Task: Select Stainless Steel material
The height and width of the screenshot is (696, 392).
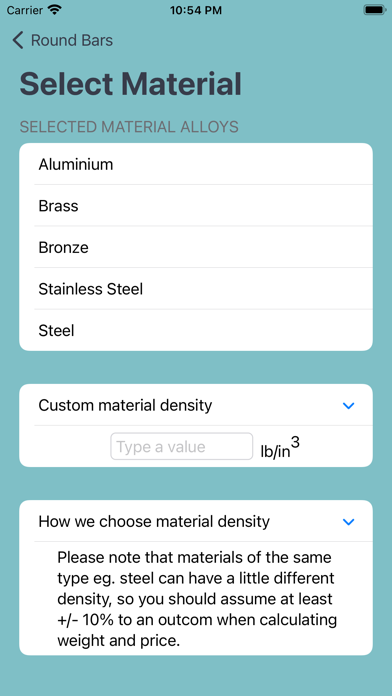Action: click(196, 289)
